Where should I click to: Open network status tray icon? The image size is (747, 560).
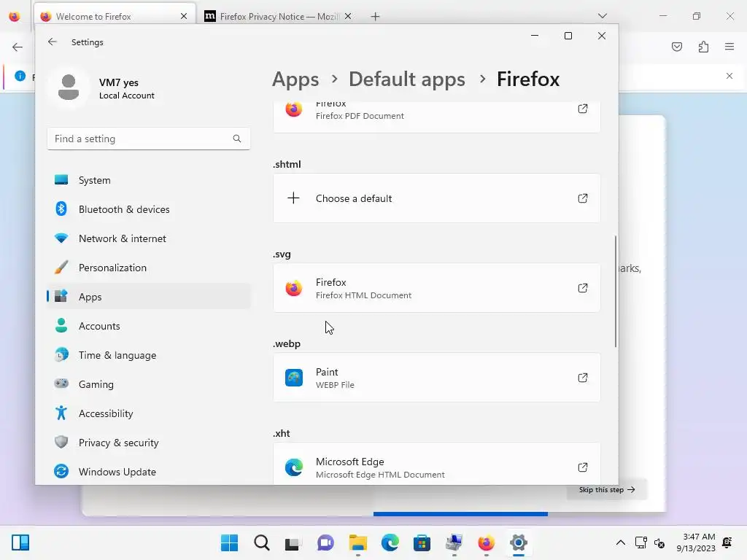click(x=640, y=542)
